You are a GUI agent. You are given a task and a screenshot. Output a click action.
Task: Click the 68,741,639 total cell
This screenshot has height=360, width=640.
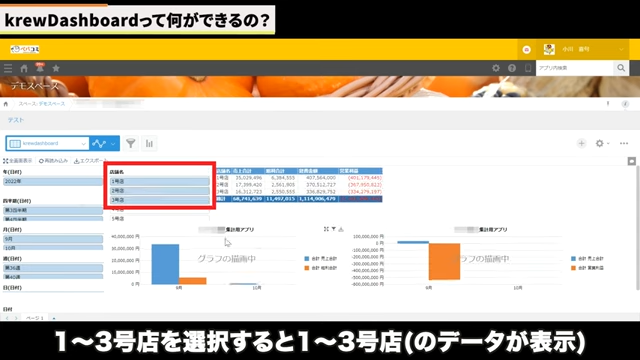point(247,199)
